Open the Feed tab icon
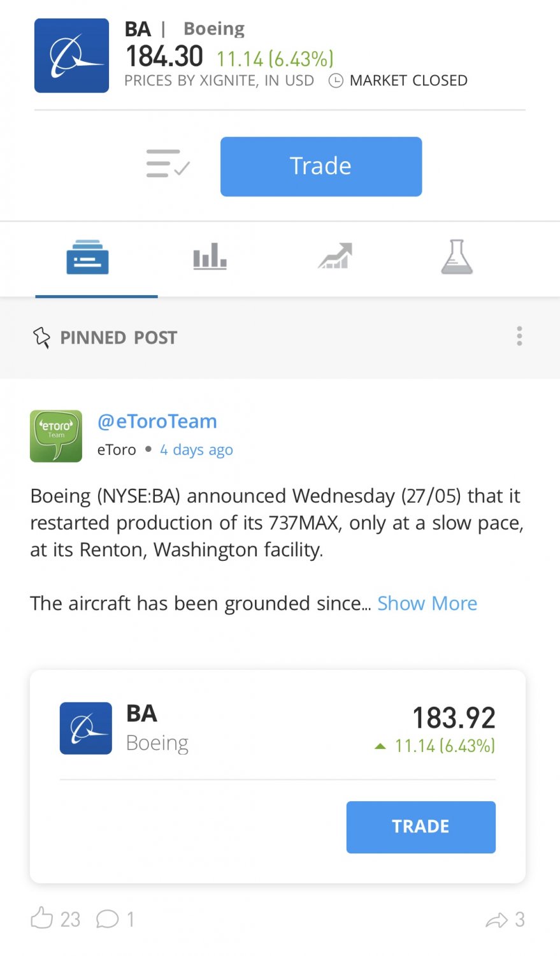 click(87, 257)
